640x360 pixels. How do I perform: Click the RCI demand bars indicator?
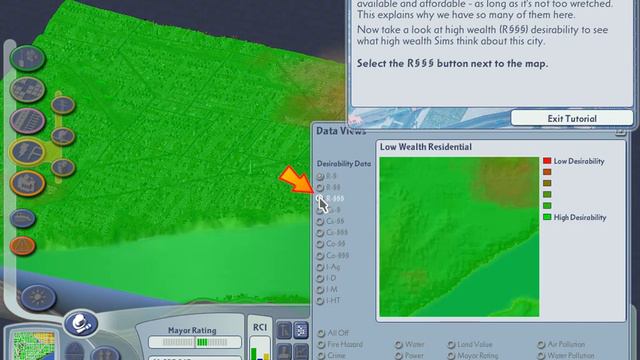pos(260,348)
